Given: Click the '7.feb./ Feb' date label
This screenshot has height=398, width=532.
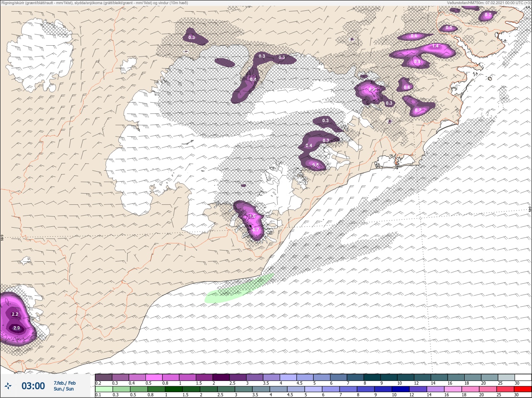Looking at the screenshot, I should pos(64,383).
